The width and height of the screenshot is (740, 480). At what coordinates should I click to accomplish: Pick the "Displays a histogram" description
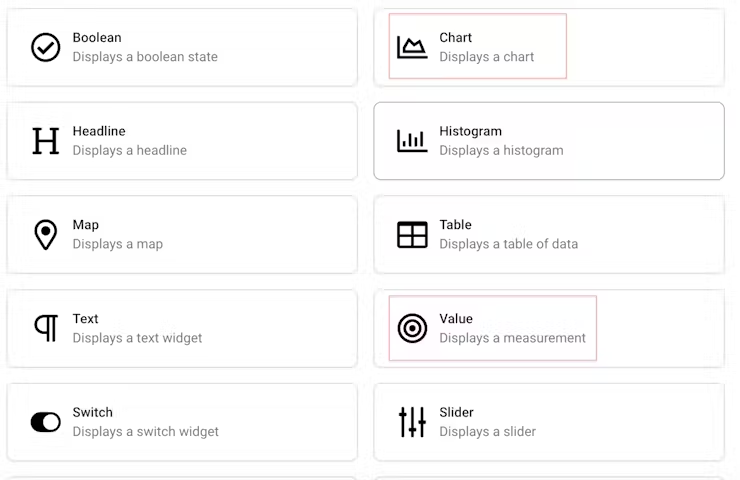pos(501,151)
